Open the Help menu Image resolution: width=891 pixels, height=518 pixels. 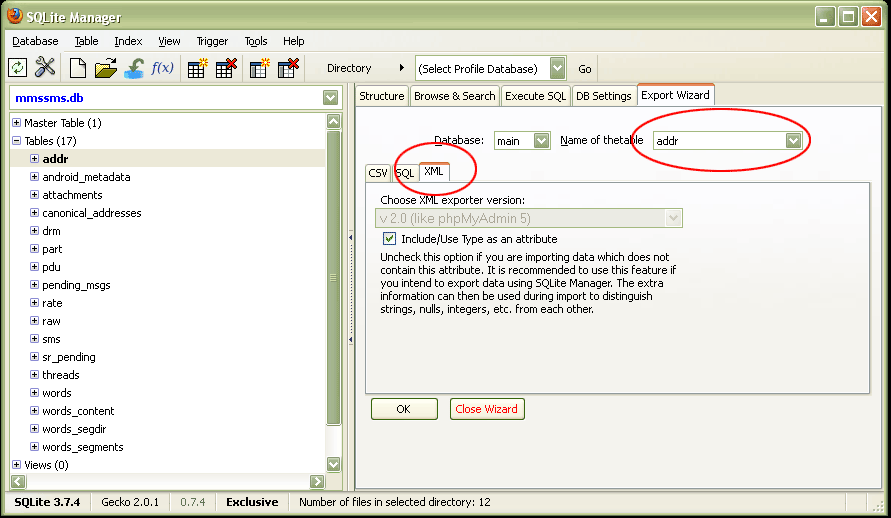(294, 41)
